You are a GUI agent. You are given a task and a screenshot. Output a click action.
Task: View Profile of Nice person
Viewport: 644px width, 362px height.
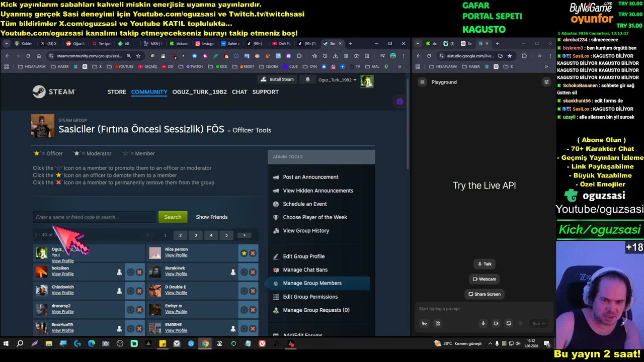pyautogui.click(x=176, y=255)
